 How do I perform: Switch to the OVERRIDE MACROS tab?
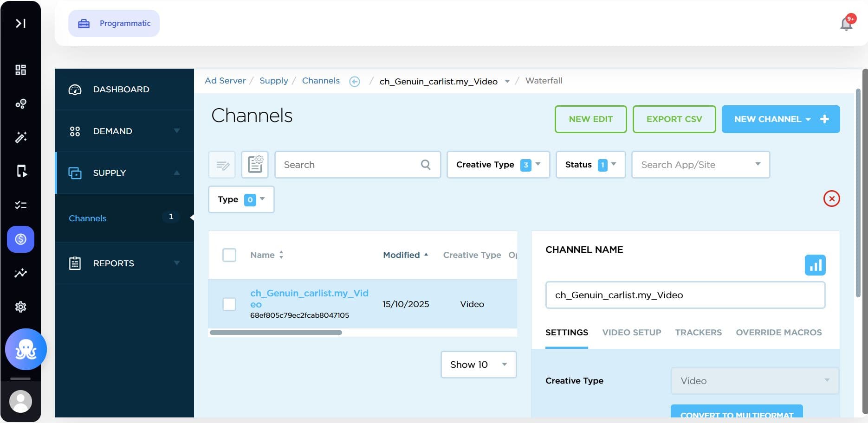pyautogui.click(x=778, y=333)
